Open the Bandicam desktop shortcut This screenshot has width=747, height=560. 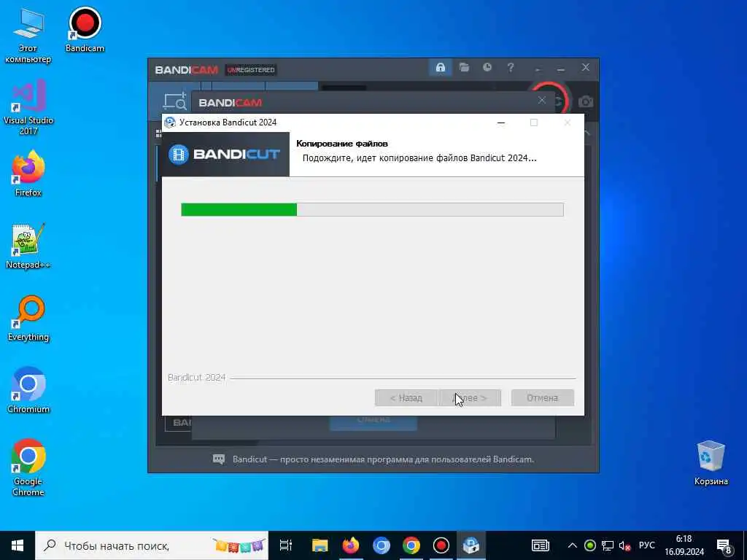point(85,29)
